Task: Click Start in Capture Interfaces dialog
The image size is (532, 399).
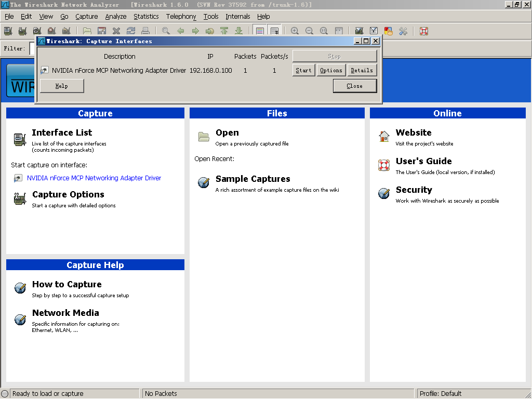Action: tap(303, 70)
